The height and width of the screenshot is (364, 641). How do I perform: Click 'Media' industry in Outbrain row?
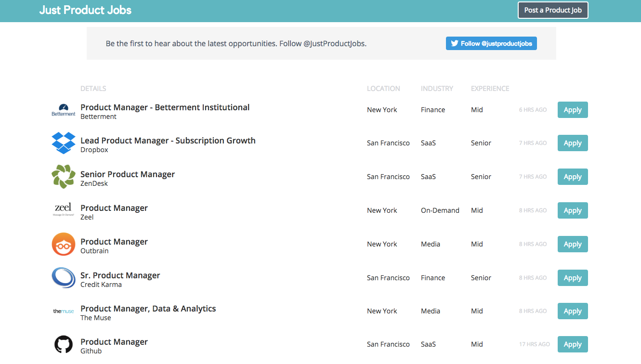point(431,244)
